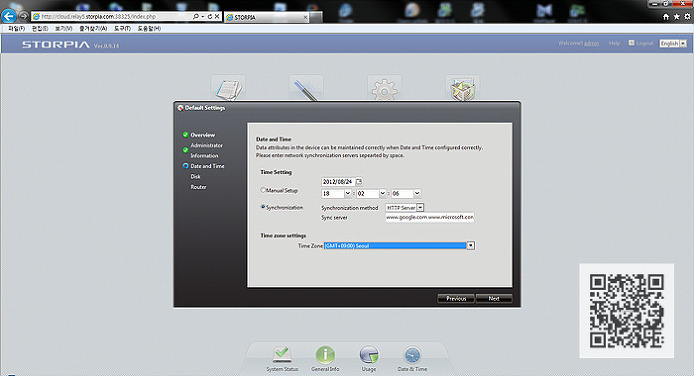The image size is (694, 376).
Task: Click the admin user link
Action: [591, 43]
